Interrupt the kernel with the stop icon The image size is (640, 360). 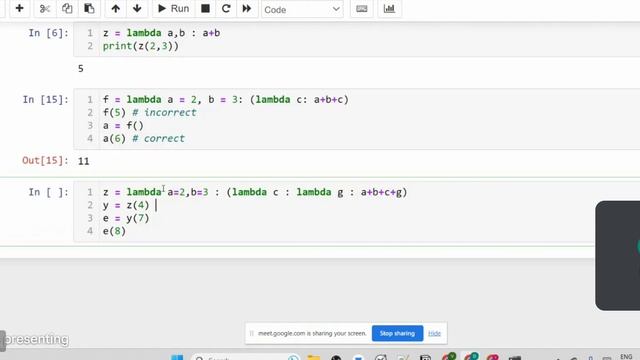click(205, 8)
